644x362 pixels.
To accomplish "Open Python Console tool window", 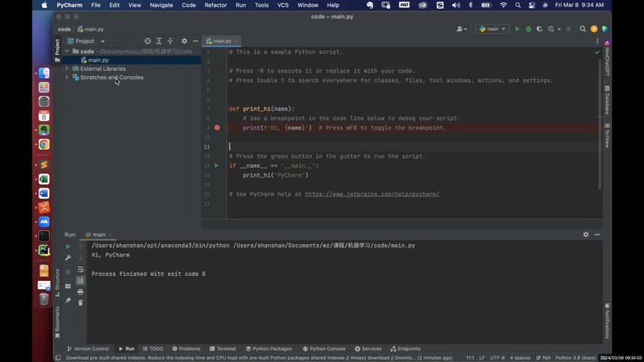I will tap(324, 349).
